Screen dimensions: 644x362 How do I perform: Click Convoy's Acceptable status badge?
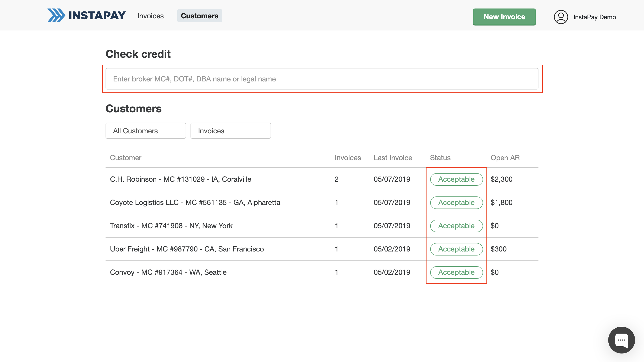point(456,272)
